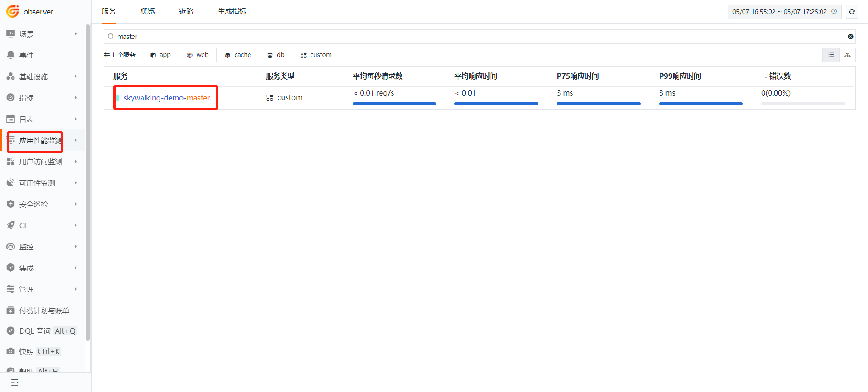The height and width of the screenshot is (392, 868).
Task: Click the 指标 sidebar icon
Action: click(x=11, y=97)
